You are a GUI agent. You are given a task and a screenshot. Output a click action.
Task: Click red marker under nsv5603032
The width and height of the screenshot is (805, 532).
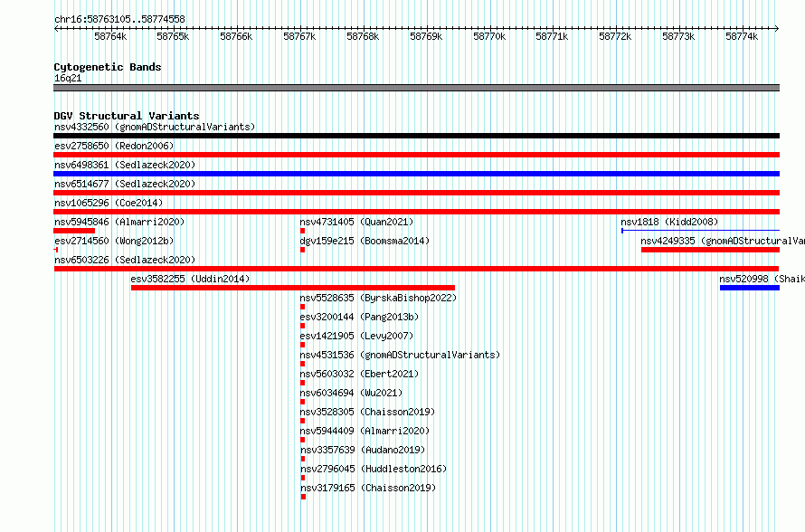(302, 383)
